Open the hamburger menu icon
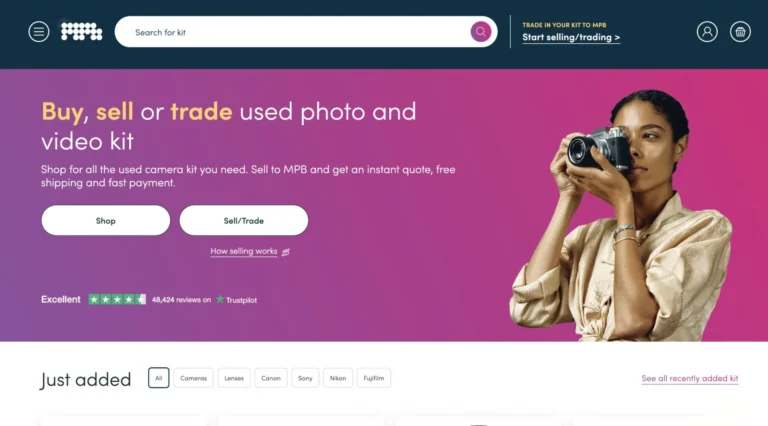This screenshot has width=768, height=426. pos(39,32)
